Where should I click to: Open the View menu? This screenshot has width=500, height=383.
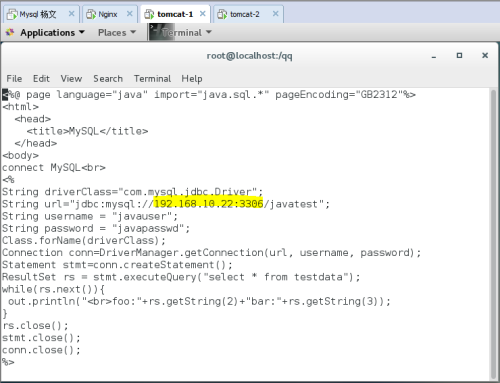point(71,79)
